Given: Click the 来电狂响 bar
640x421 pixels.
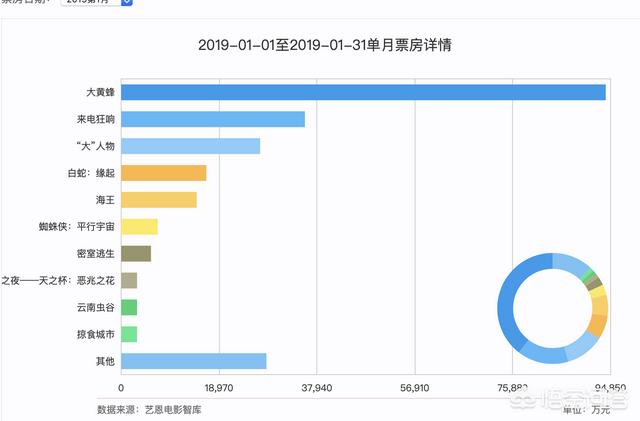Looking at the screenshot, I should click(213, 119).
